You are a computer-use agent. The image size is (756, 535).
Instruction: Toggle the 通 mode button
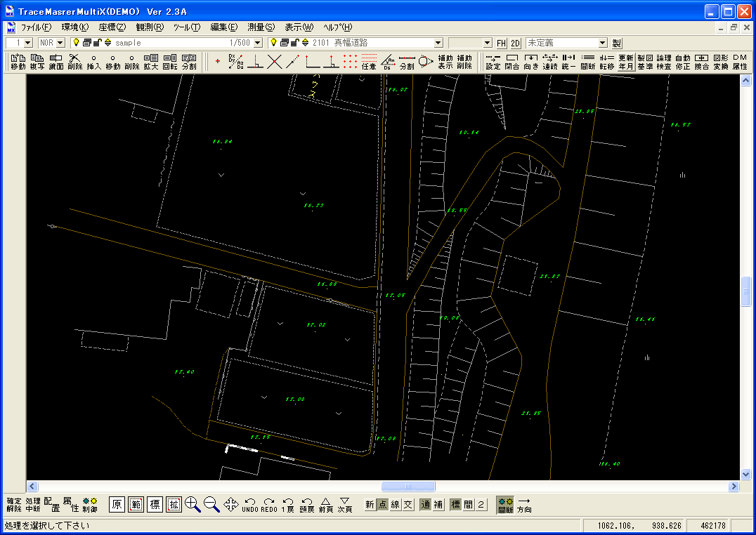(425, 505)
